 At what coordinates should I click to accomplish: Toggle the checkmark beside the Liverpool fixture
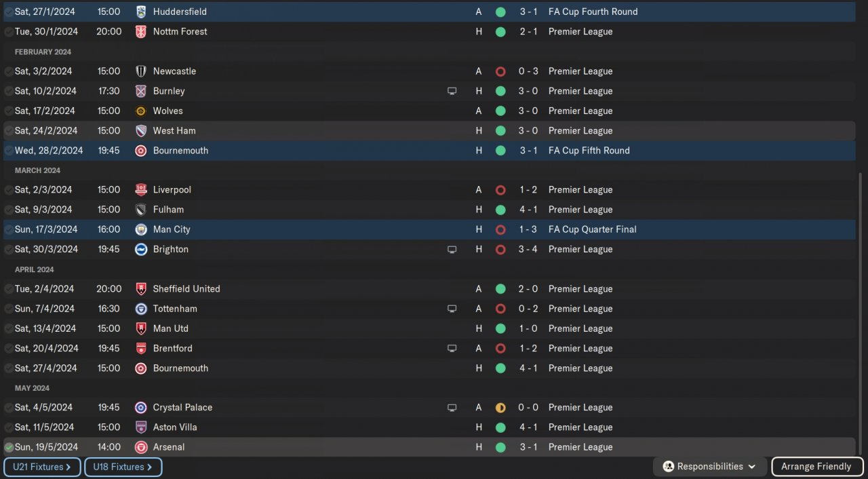click(9, 190)
